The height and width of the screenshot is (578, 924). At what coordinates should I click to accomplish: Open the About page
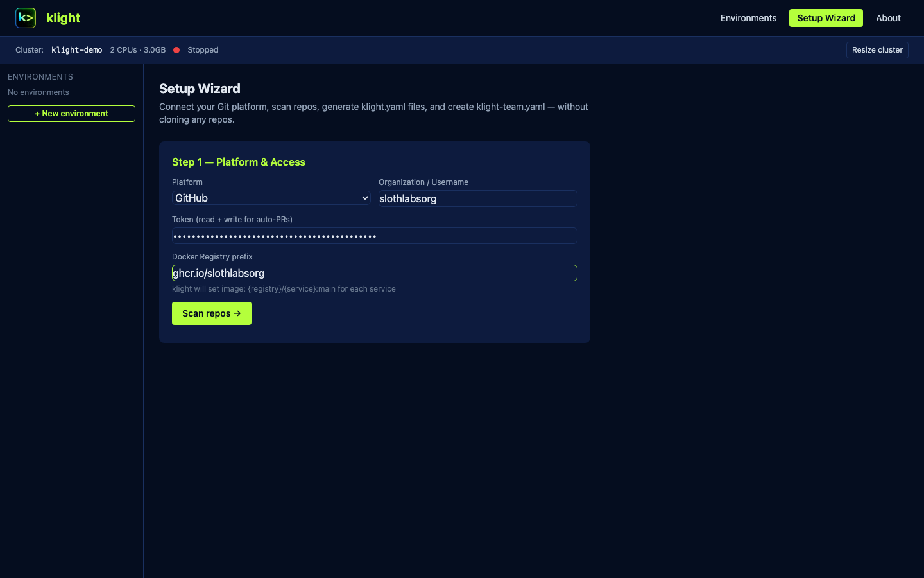pos(888,18)
